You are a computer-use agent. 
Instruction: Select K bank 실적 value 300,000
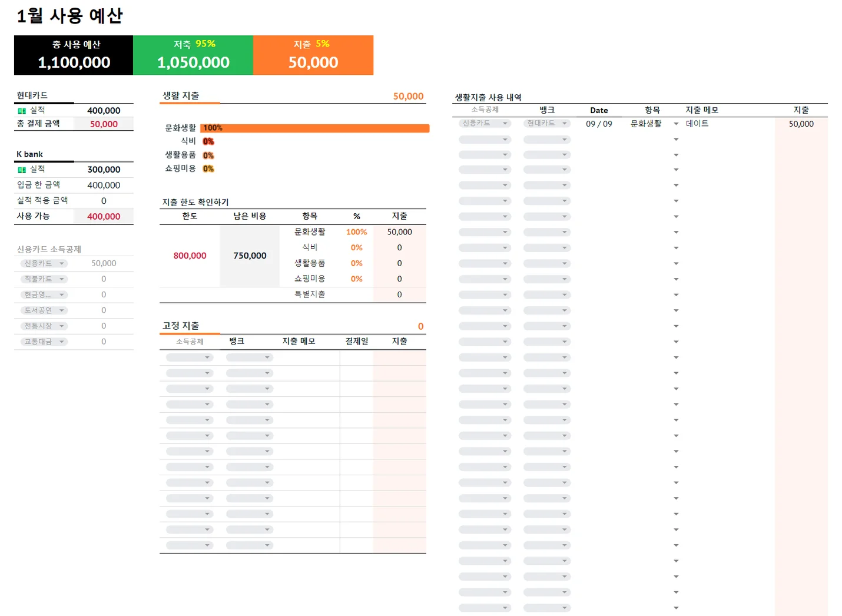[104, 170]
